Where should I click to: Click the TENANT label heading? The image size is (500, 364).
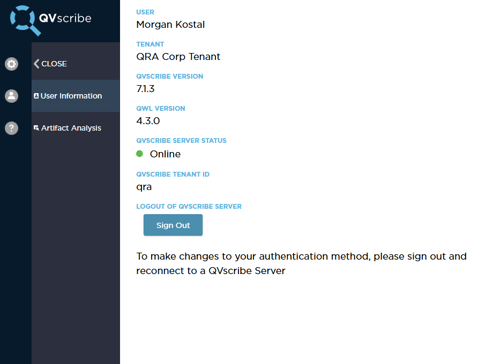[x=150, y=44]
